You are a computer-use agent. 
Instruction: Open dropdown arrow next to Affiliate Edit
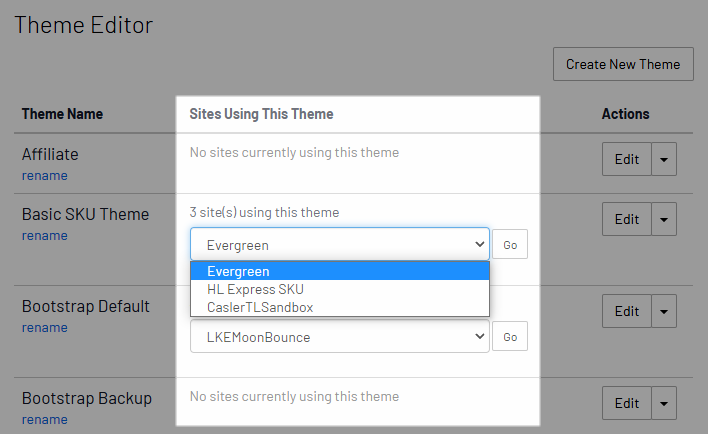click(664, 159)
